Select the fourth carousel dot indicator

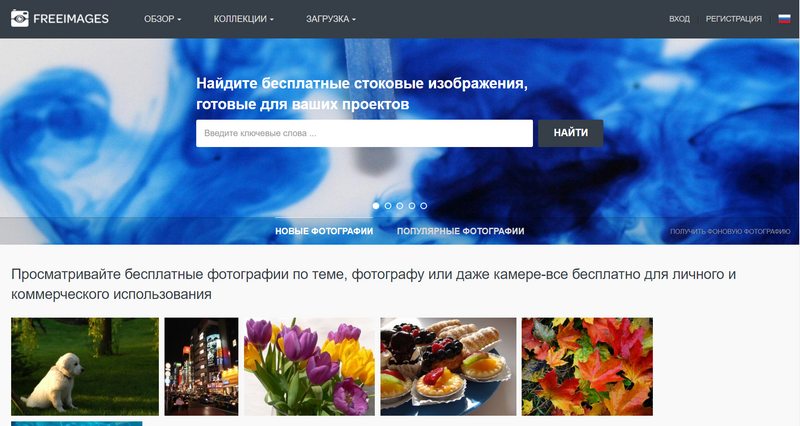412,206
